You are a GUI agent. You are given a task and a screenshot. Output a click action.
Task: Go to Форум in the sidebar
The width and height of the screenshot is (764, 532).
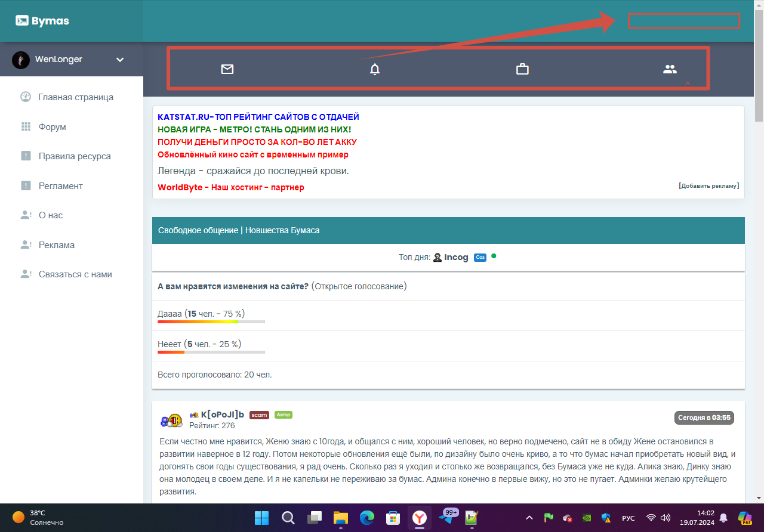52,127
